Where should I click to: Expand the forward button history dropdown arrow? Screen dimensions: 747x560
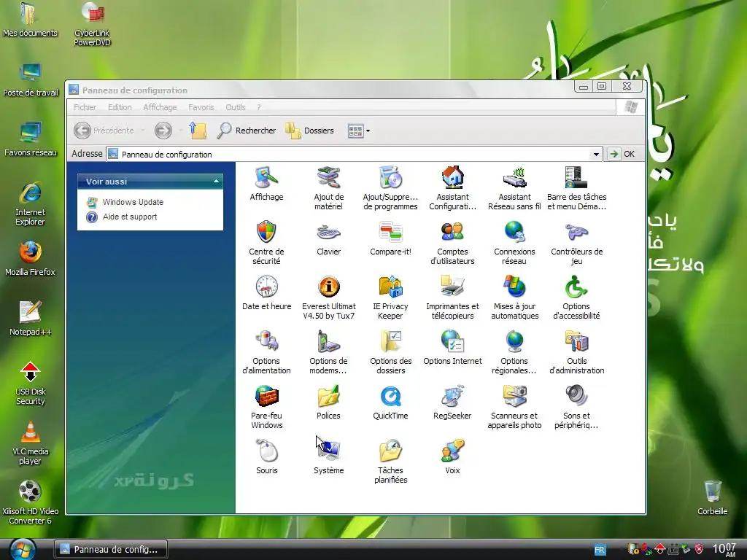[180, 130]
